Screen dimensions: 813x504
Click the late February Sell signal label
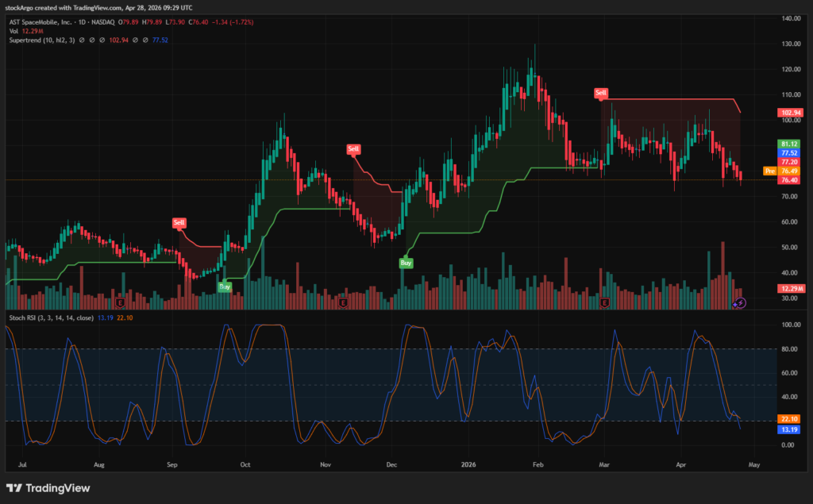[600, 93]
